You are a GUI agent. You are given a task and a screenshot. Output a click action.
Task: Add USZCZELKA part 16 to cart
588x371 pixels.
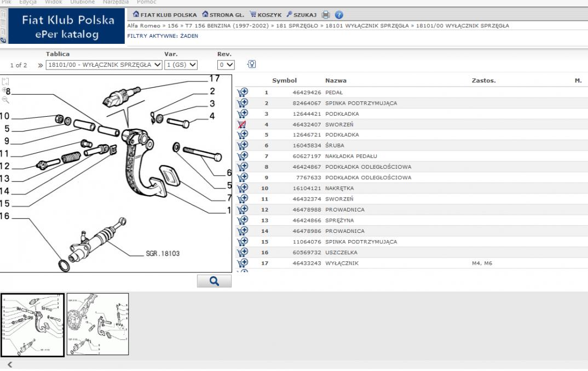(x=242, y=253)
